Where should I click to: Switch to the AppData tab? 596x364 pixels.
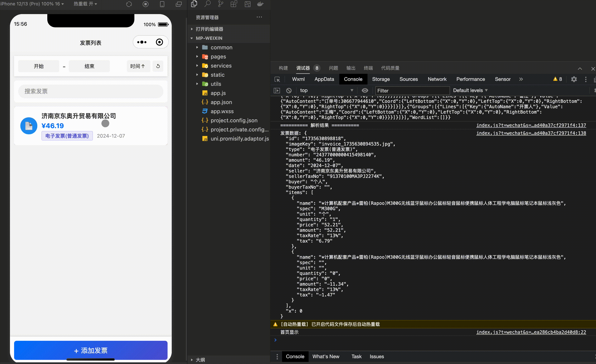tap(324, 79)
